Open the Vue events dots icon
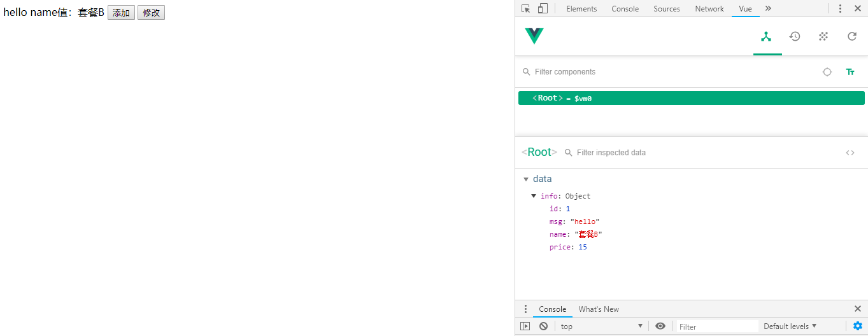Viewport: 868px width, 336px height. [x=823, y=36]
